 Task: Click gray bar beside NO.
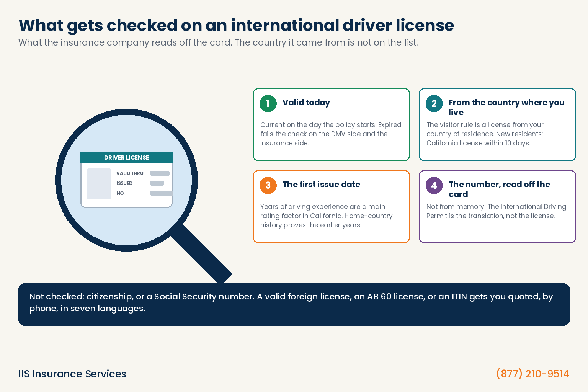tap(162, 193)
